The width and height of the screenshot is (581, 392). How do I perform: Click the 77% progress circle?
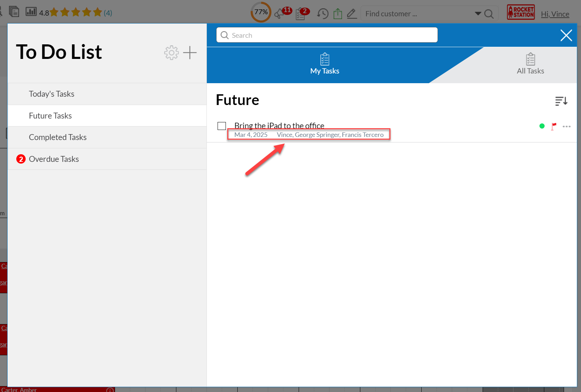[x=261, y=12]
